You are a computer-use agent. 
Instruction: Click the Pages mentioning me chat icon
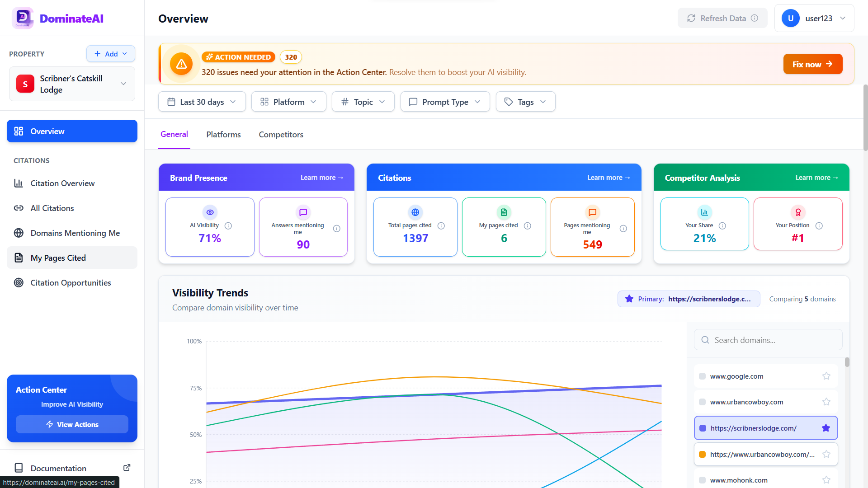(x=593, y=212)
